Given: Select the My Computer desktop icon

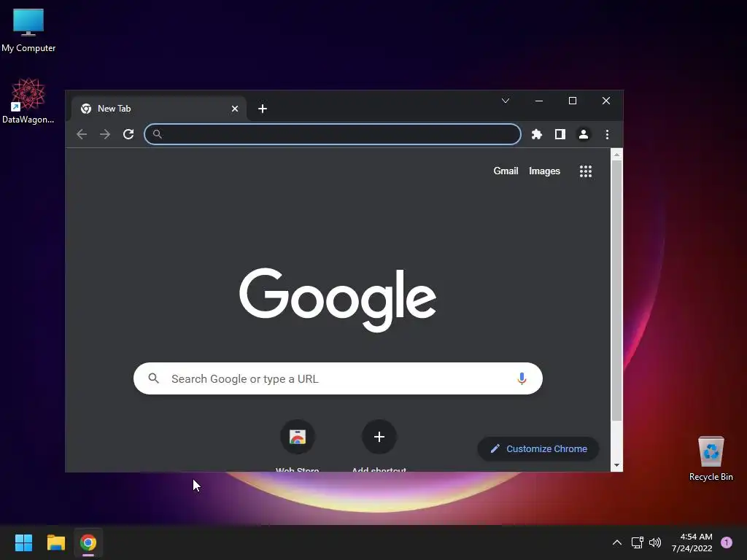Looking at the screenshot, I should pyautogui.click(x=28, y=30).
